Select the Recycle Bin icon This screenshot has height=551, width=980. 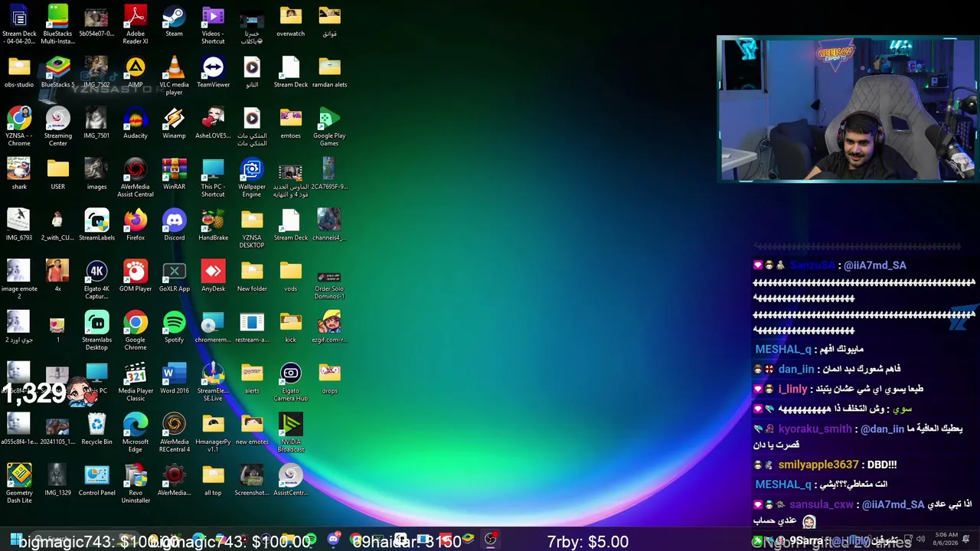[x=96, y=430]
